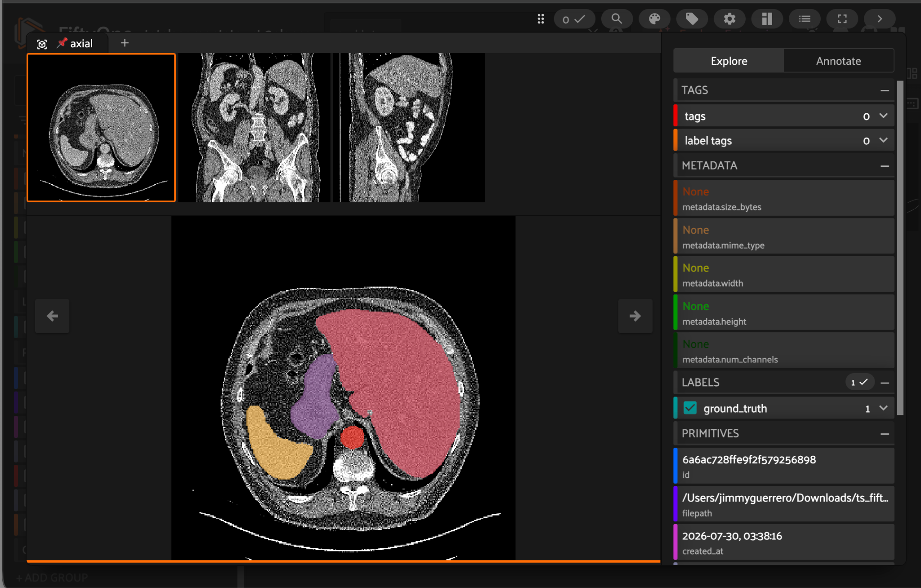
Task: Go to next sample with right arrow
Action: 635,316
